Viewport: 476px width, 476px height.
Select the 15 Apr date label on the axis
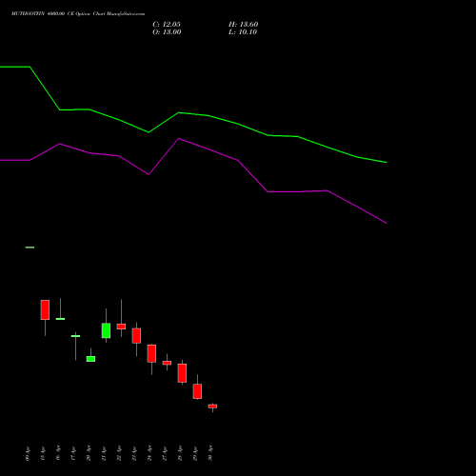(x=43, y=453)
